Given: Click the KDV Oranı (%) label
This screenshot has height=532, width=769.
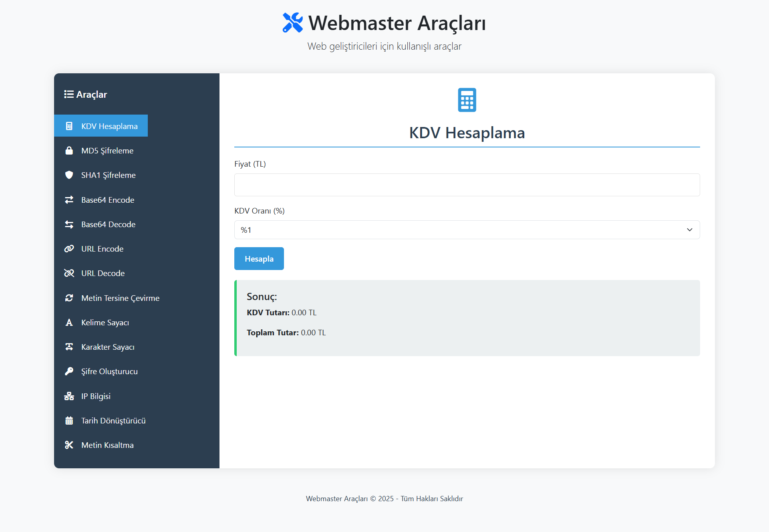Looking at the screenshot, I should pyautogui.click(x=260, y=211).
